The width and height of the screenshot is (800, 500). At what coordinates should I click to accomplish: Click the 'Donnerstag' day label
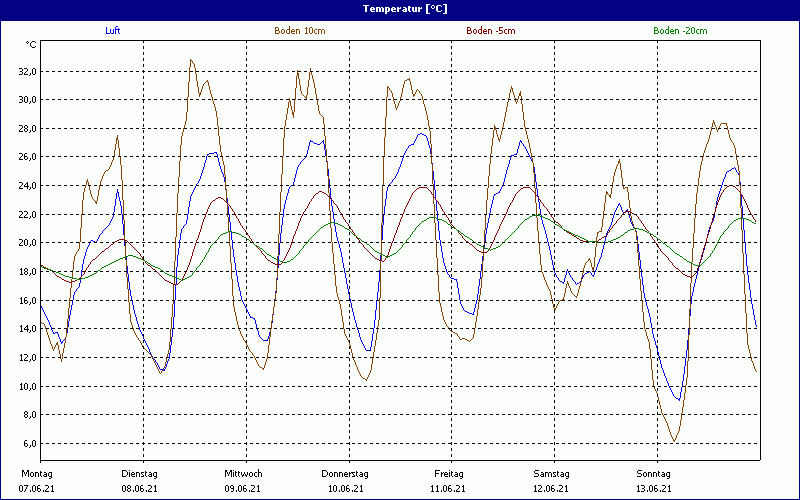345,474
